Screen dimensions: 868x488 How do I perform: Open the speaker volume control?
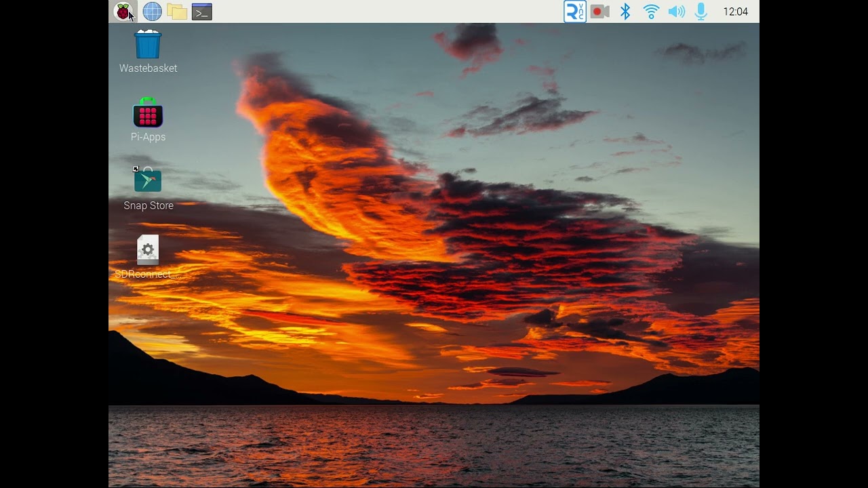[676, 12]
